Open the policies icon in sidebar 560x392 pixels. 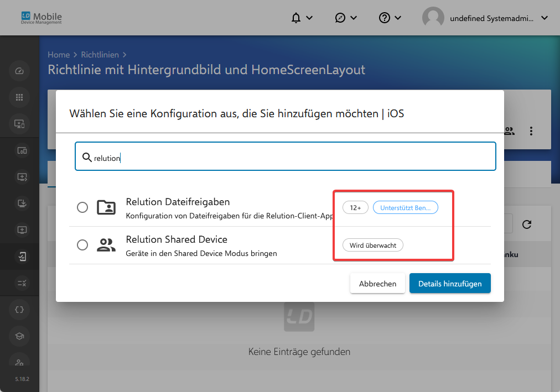pos(22,257)
